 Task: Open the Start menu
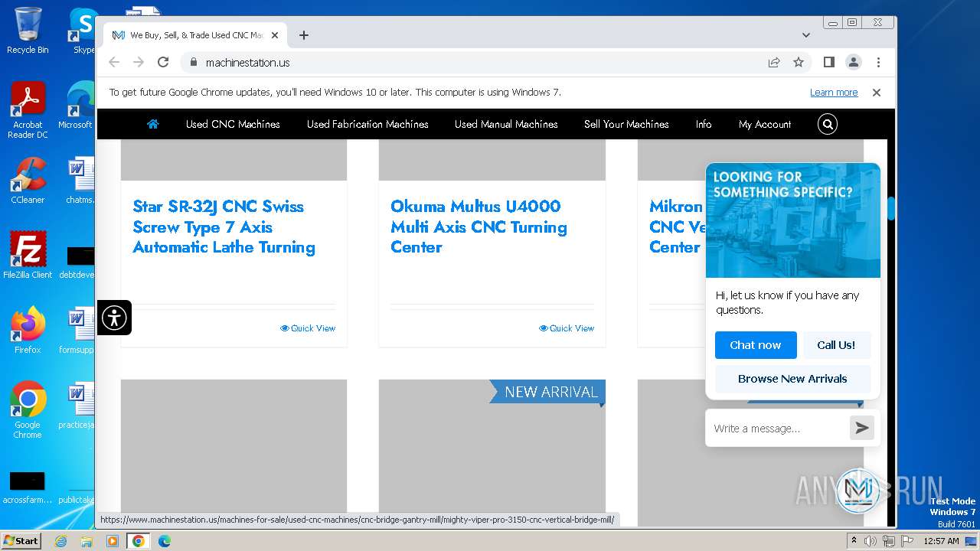click(x=21, y=540)
